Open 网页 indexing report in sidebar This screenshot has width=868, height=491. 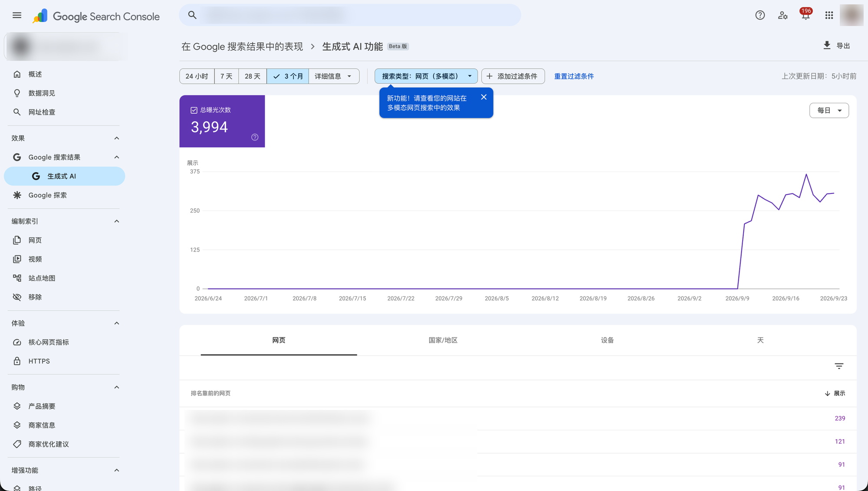[x=64, y=240]
